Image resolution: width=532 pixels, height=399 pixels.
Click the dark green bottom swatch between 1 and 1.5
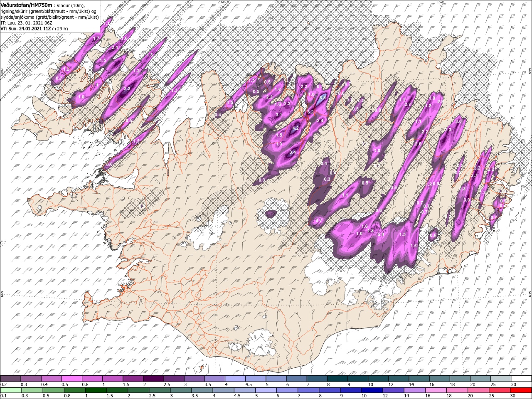coord(96,390)
